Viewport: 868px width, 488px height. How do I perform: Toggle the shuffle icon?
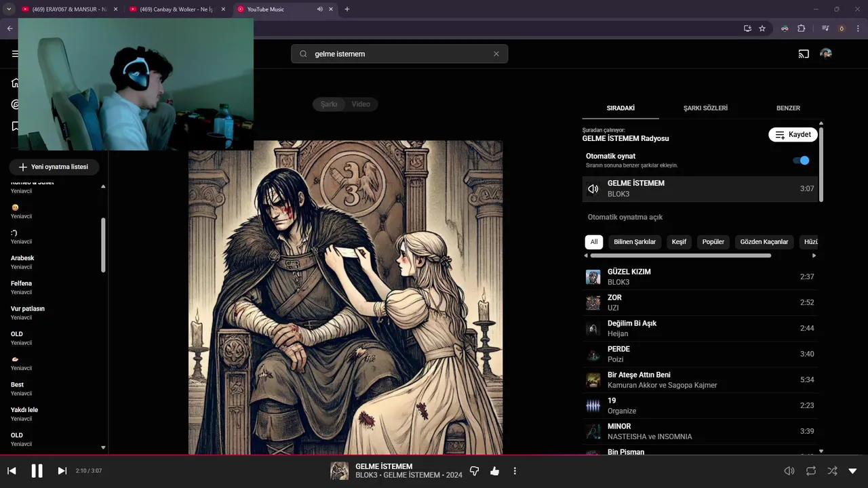point(832,471)
